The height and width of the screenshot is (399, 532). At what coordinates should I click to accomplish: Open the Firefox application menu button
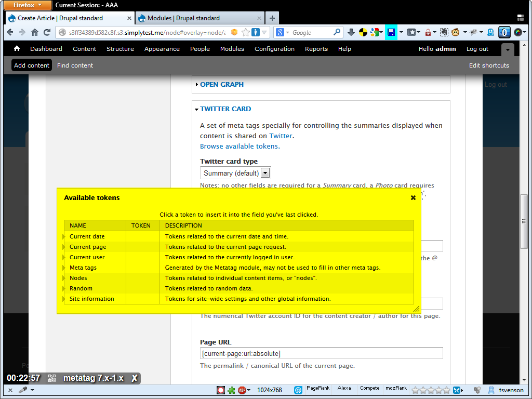28,5
